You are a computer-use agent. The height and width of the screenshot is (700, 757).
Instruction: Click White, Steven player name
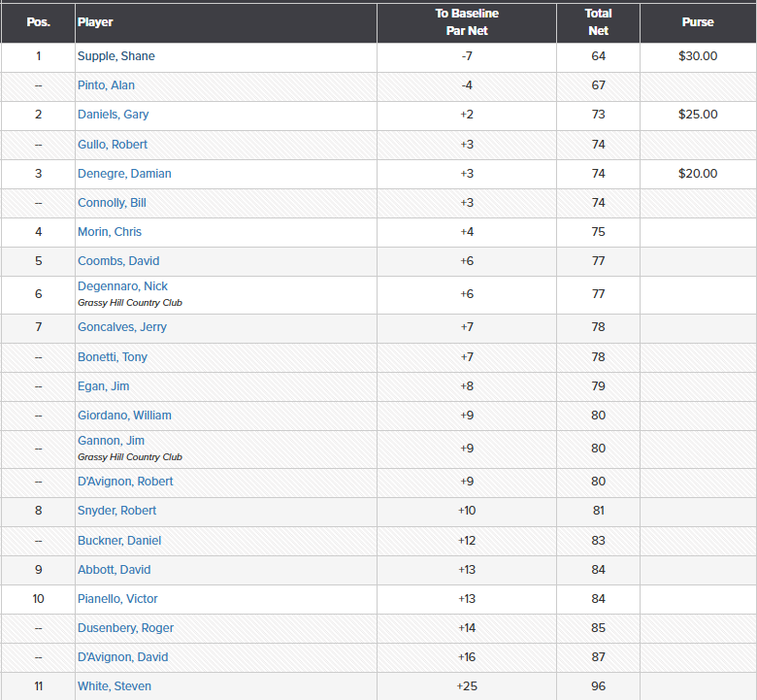coord(115,686)
